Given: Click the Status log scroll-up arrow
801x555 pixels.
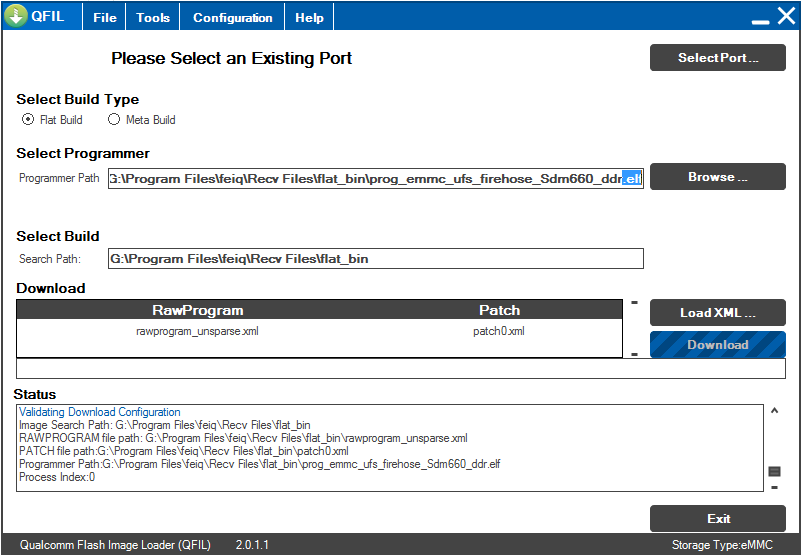Looking at the screenshot, I should (x=774, y=410).
